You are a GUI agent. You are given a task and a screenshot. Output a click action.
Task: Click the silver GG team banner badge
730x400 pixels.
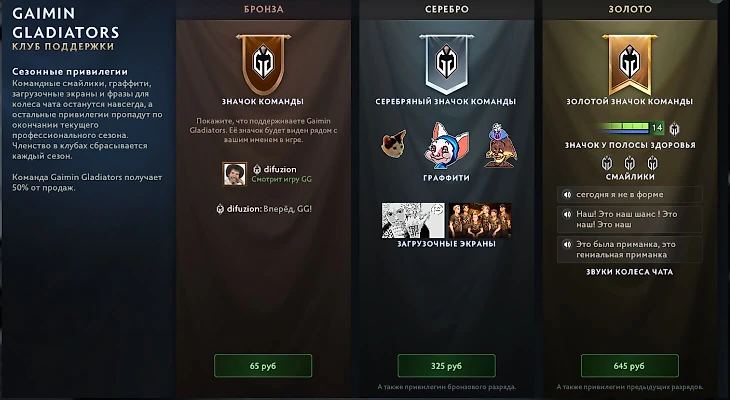click(x=446, y=64)
